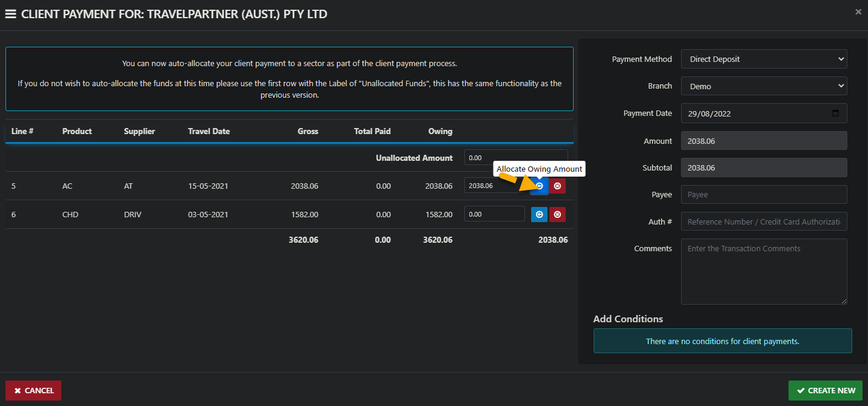Click the hamburger menu icon in header

10,14
